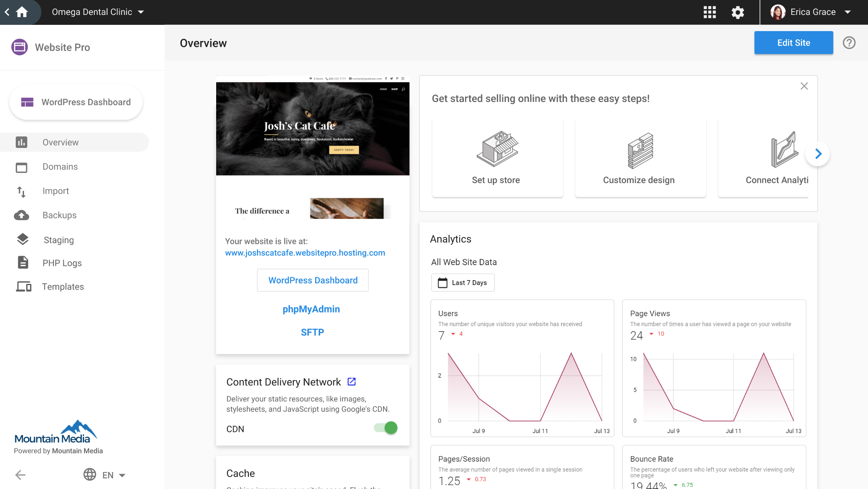This screenshot has width=868, height=489.
Task: Click the Staging layers icon
Action: (x=23, y=240)
